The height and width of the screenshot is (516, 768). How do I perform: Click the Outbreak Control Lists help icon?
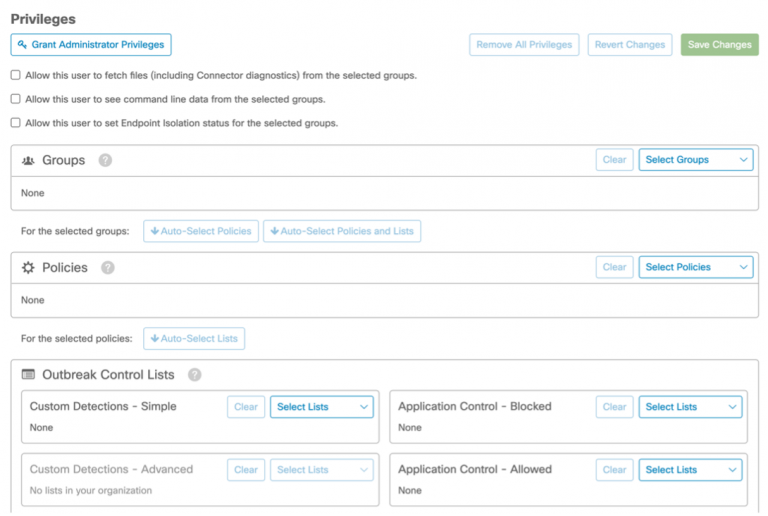(x=194, y=375)
